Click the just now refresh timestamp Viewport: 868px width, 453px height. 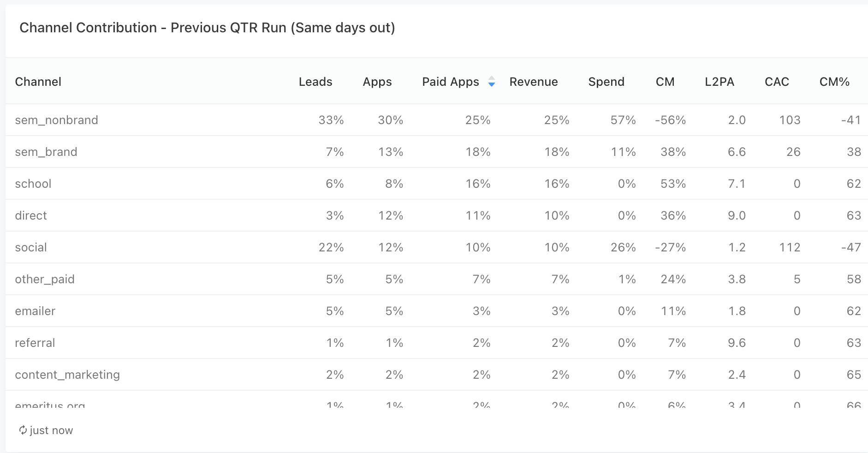pos(51,430)
